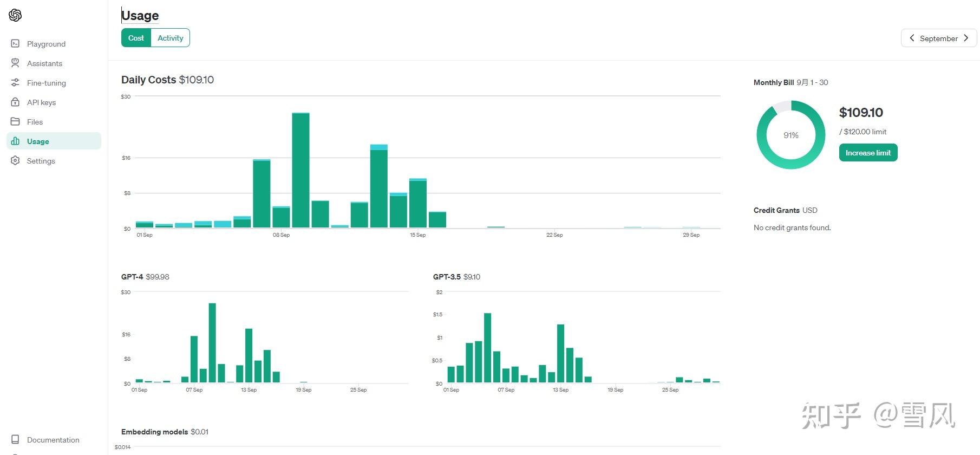Click the 91% monthly bill progress ring

coord(790,135)
